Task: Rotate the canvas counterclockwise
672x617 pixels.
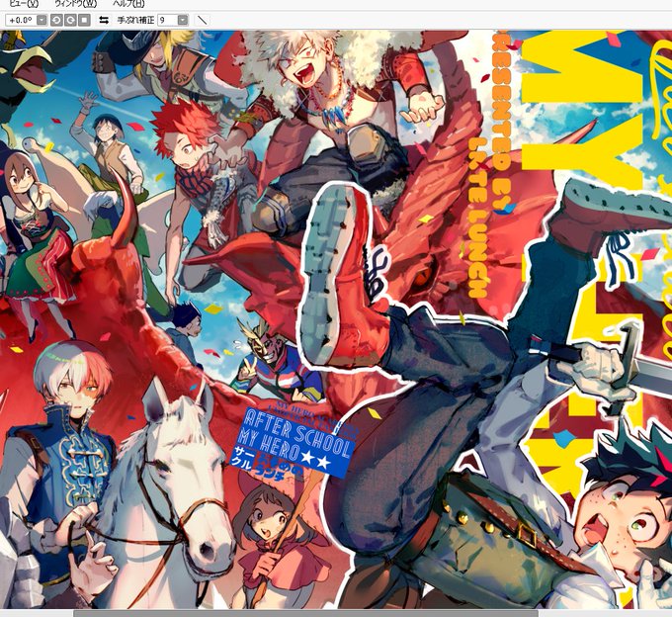Action: click(x=56, y=20)
